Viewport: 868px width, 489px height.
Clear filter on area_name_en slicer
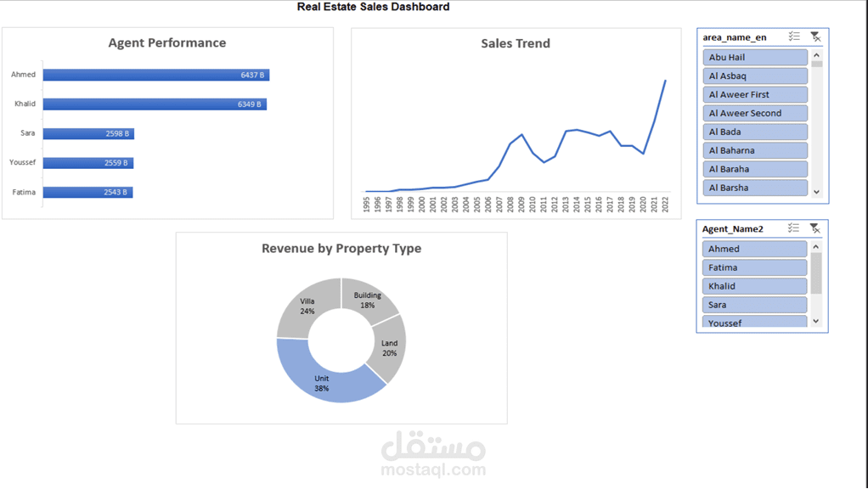pyautogui.click(x=815, y=37)
